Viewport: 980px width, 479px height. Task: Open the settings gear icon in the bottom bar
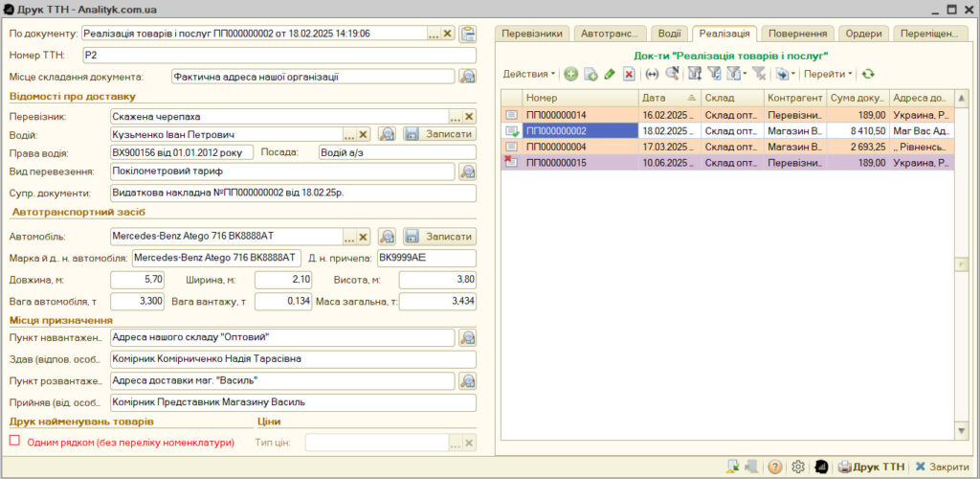click(797, 467)
